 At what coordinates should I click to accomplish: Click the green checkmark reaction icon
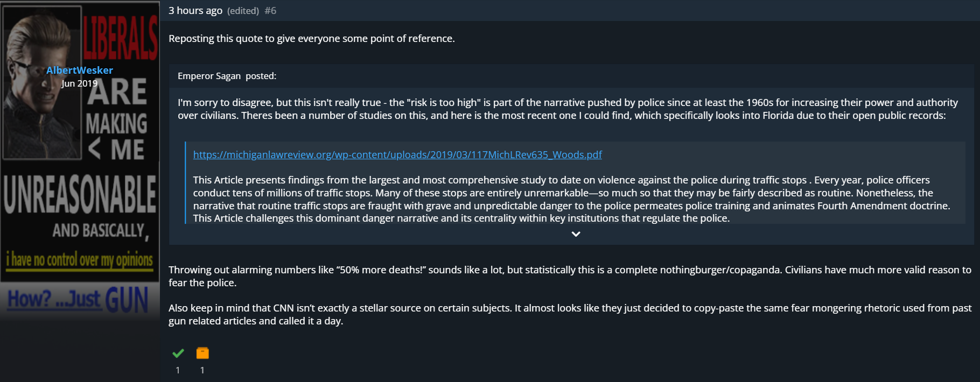[x=178, y=353]
